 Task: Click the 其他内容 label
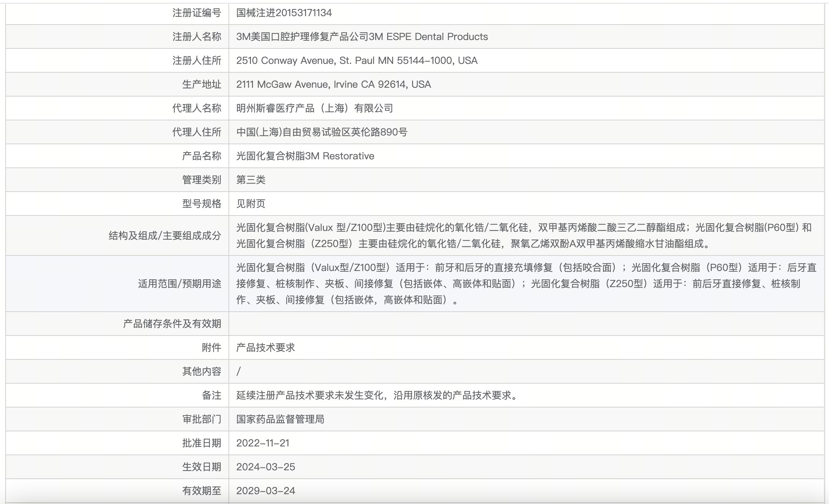click(x=202, y=371)
